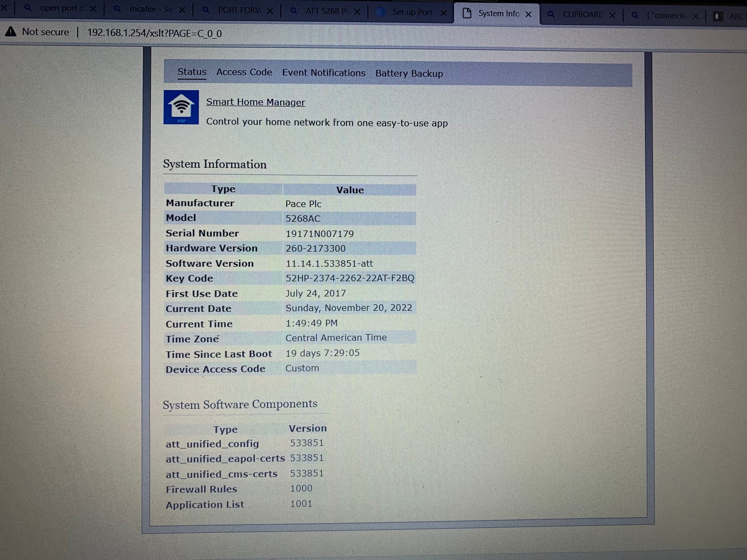747x560 pixels.
Task: Click the address bar URL 192.168.1.254
Action: point(154,33)
